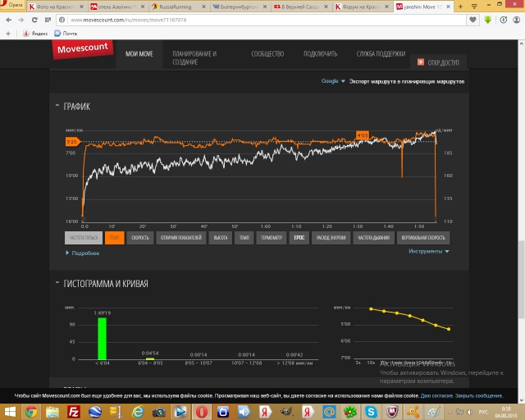Click the РУС language indicator in tray
Screen dimensions: 525x420
coord(483,412)
